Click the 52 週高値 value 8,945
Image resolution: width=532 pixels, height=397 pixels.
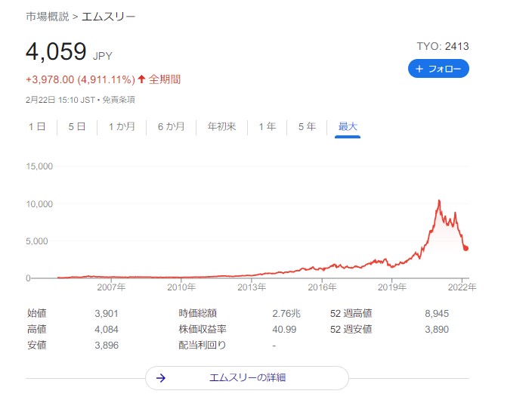pyautogui.click(x=437, y=314)
